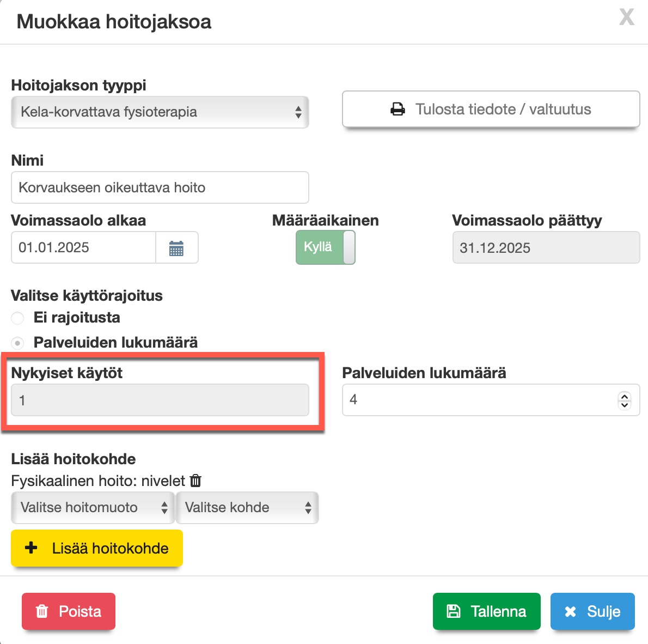The width and height of the screenshot is (648, 644).
Task: Click the Tulosta tiedote / valtuutus button
Action: [491, 110]
